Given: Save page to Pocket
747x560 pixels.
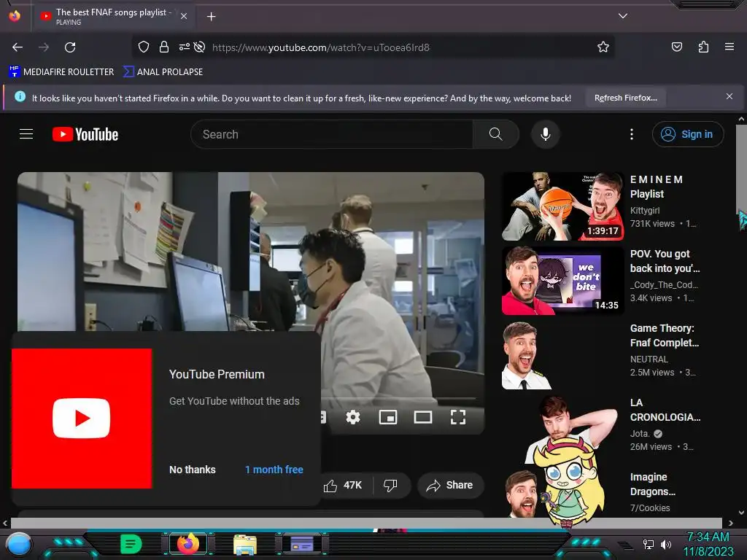Looking at the screenshot, I should click(x=676, y=47).
